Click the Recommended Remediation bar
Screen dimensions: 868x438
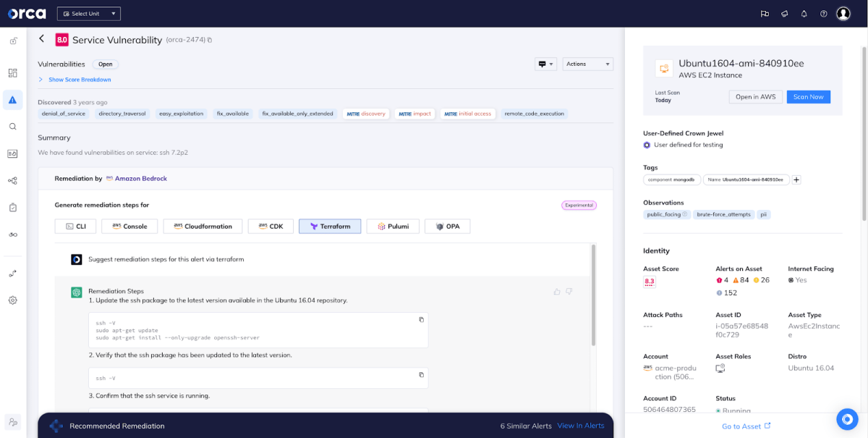pos(325,426)
